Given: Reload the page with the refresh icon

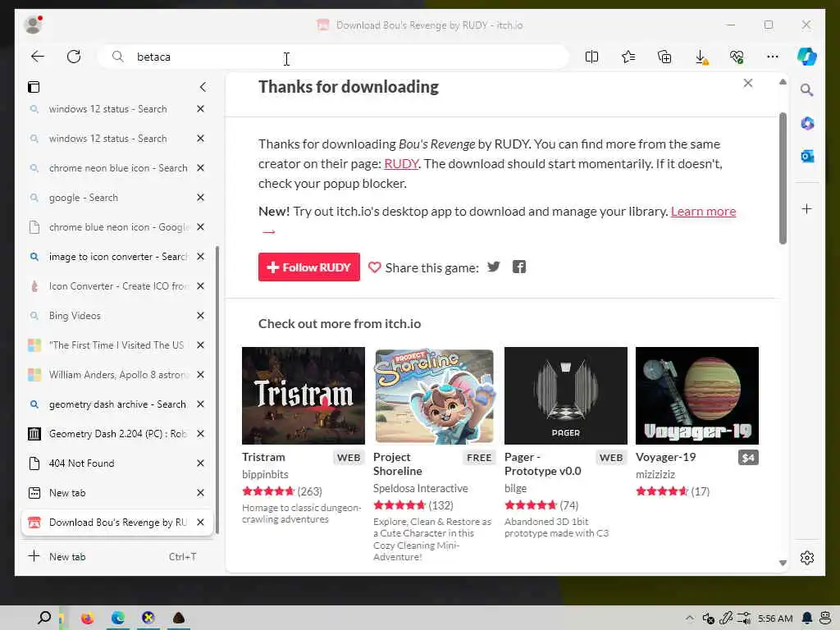Looking at the screenshot, I should tap(74, 57).
